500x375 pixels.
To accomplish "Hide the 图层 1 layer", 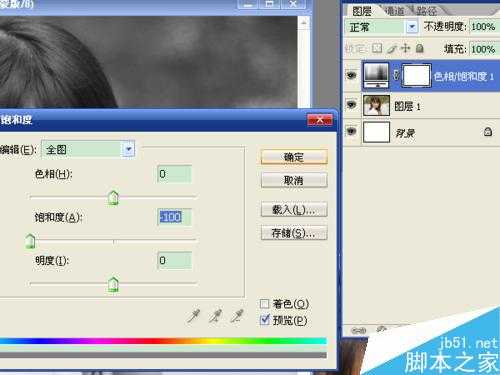I will (351, 105).
